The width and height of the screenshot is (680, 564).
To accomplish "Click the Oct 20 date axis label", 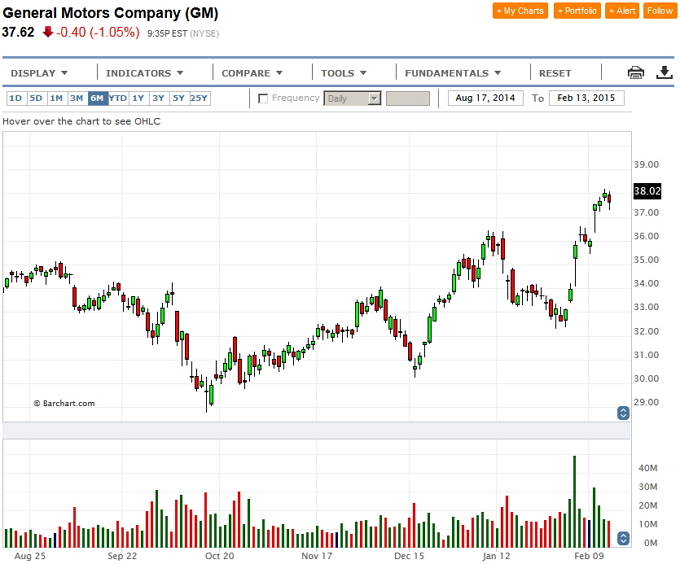I will pos(219,556).
